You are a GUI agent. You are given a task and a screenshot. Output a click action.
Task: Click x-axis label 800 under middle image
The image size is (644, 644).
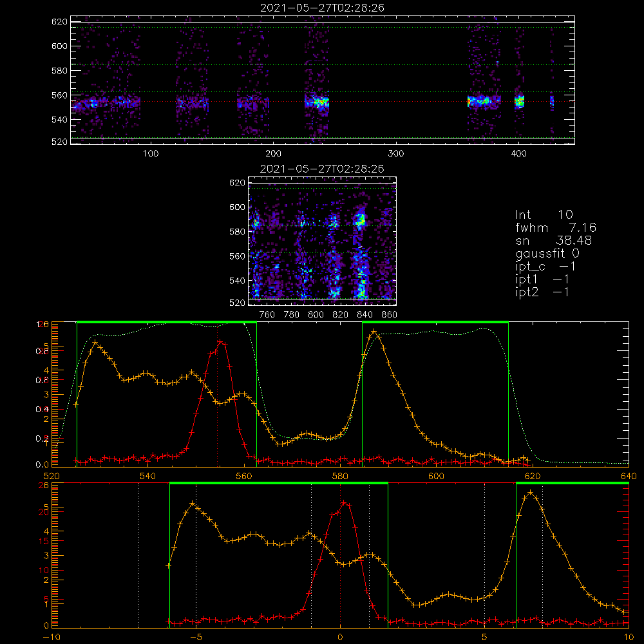pos(316,315)
